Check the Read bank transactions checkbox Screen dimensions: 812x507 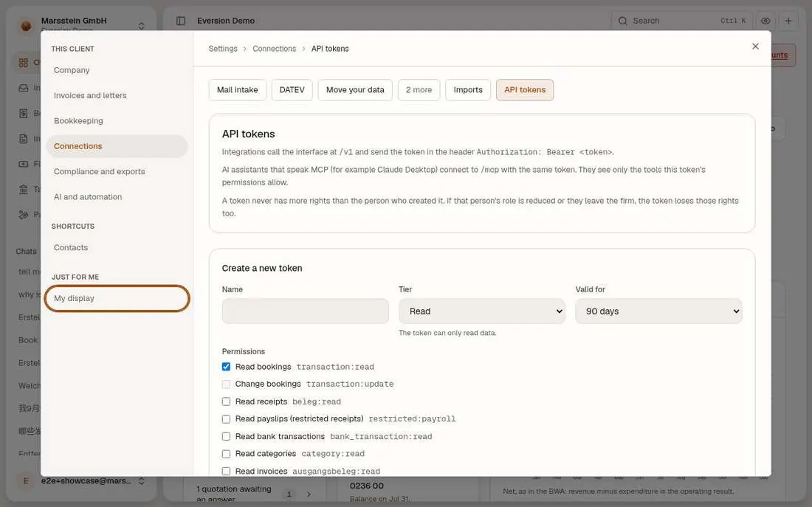click(227, 437)
